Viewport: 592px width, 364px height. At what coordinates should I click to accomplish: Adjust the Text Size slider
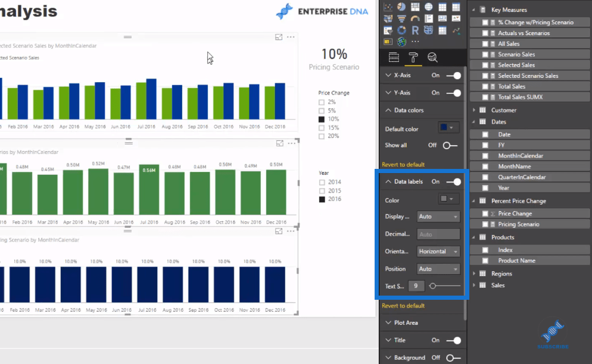click(x=432, y=286)
